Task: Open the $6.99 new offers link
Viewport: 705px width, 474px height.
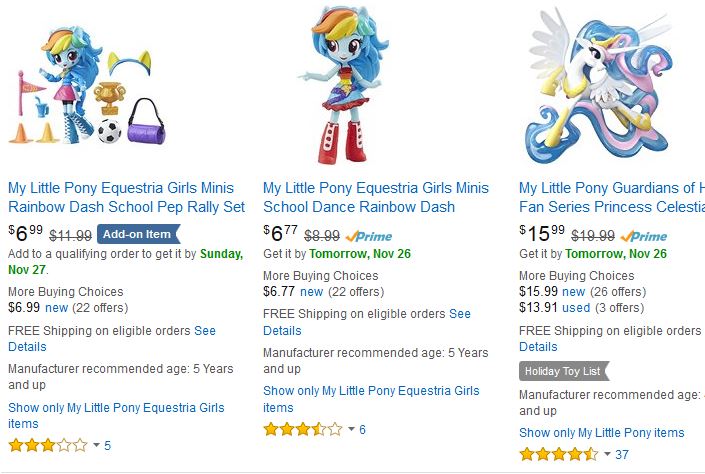Action: tap(56, 307)
